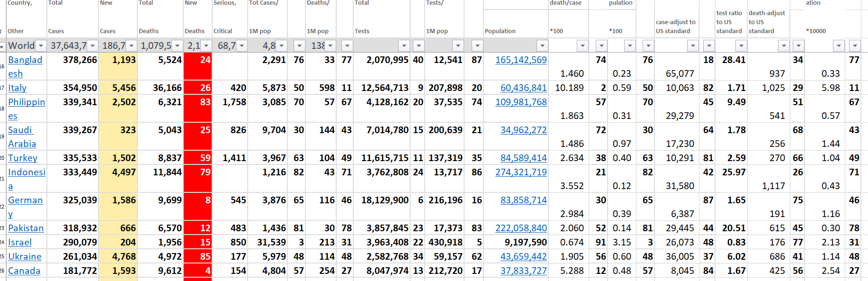Open the Total Deaths column filter dropdown
The height and width of the screenshot is (281, 868).
[177, 46]
